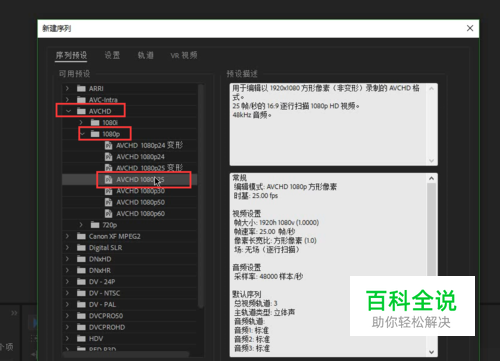Screen dimensions: 500x361
Task: Click the 1080i folder icon
Action: click(95, 122)
